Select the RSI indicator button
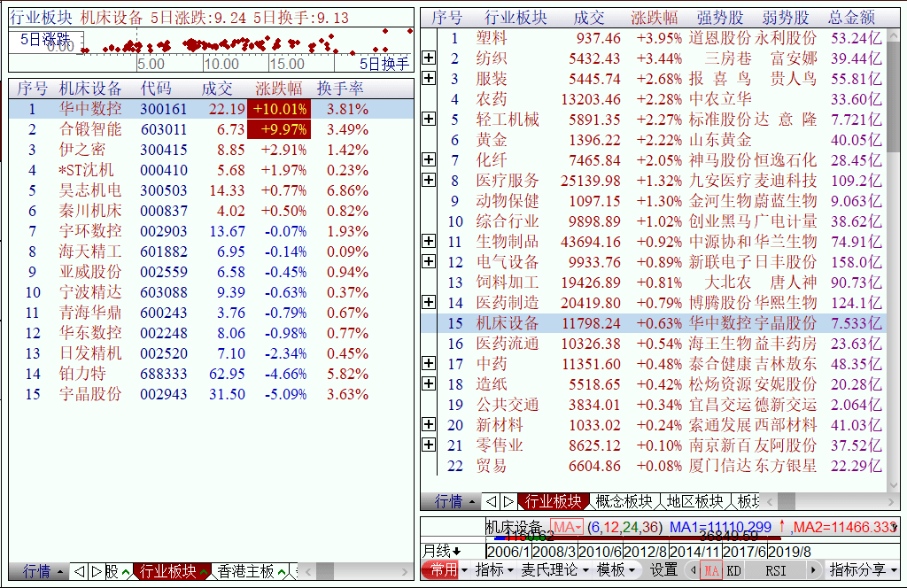 tap(775, 570)
